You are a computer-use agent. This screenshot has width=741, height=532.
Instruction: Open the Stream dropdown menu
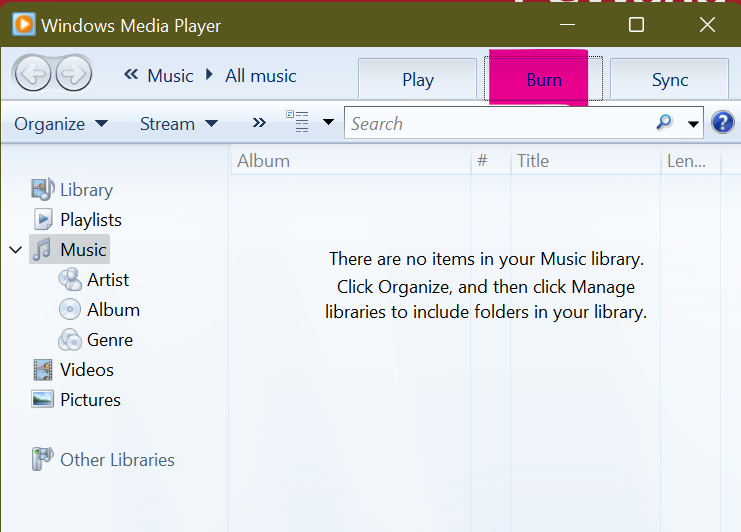pos(179,124)
